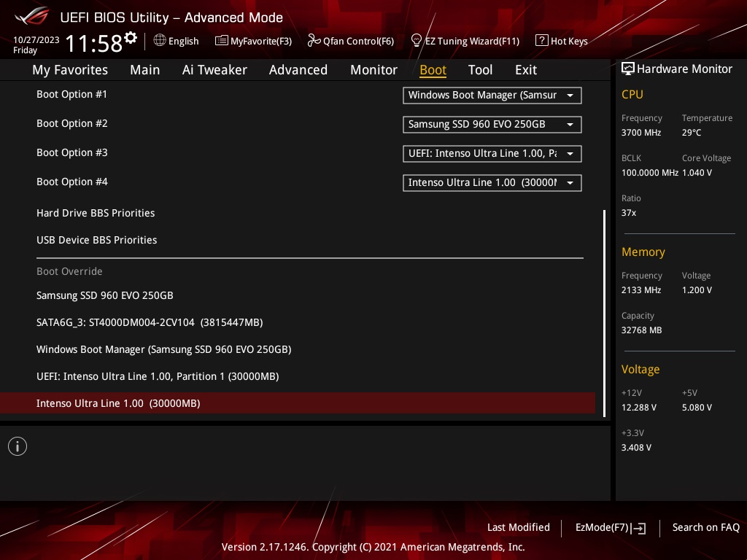Screen dimensions: 747x560
Task: Click Core Voltage value 1.040 V
Action: point(697,172)
